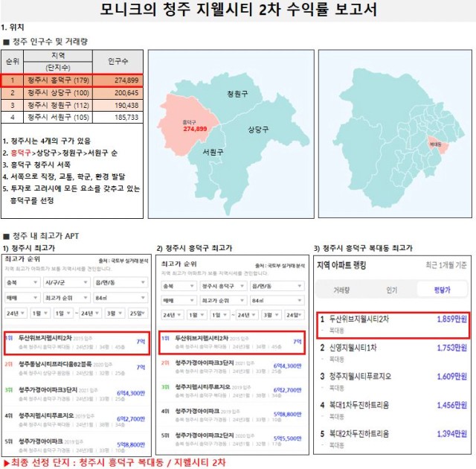Screen dimensions: 476x469
Task: Open 청주가경아이파크3단지 in 청주시 최고가 list
Action: click(x=76, y=394)
